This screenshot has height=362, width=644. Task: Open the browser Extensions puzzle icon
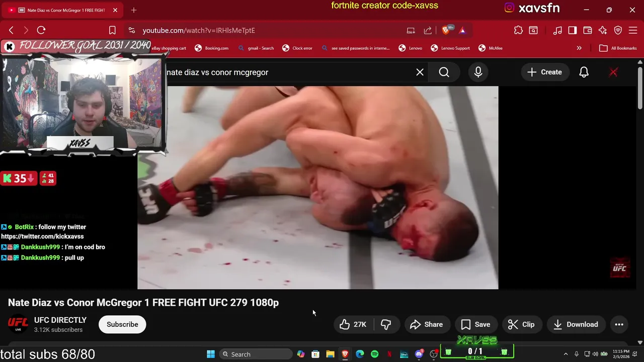(x=518, y=30)
